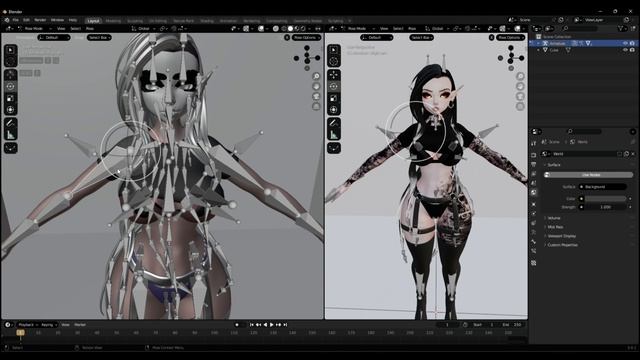
Task: Select the Transform tool in left viewport
Action: (11, 109)
